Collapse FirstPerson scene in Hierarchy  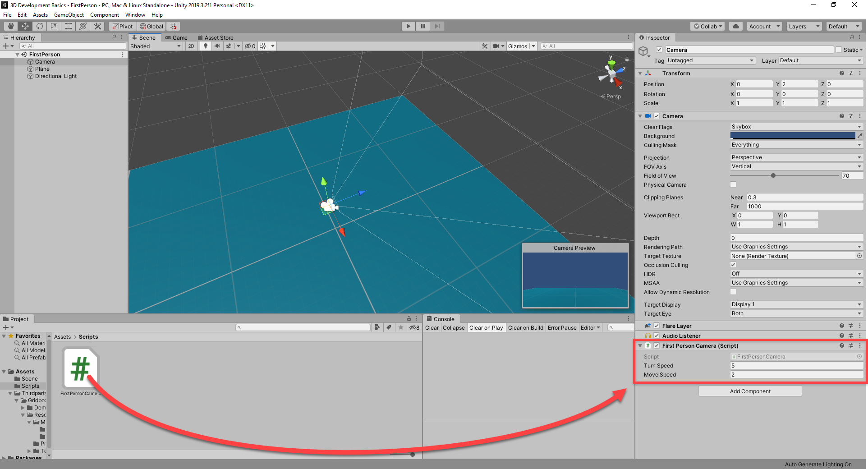pyautogui.click(x=18, y=55)
